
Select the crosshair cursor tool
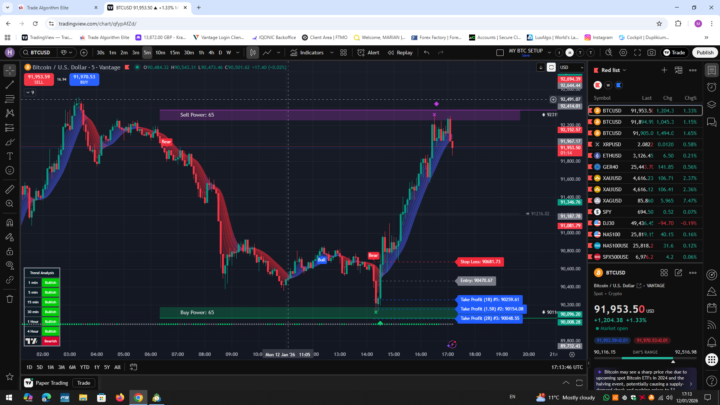point(10,70)
